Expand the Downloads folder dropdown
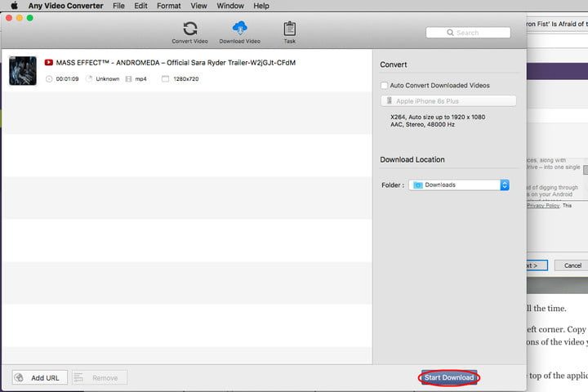The height and width of the screenshot is (392, 588). pyautogui.click(x=504, y=185)
